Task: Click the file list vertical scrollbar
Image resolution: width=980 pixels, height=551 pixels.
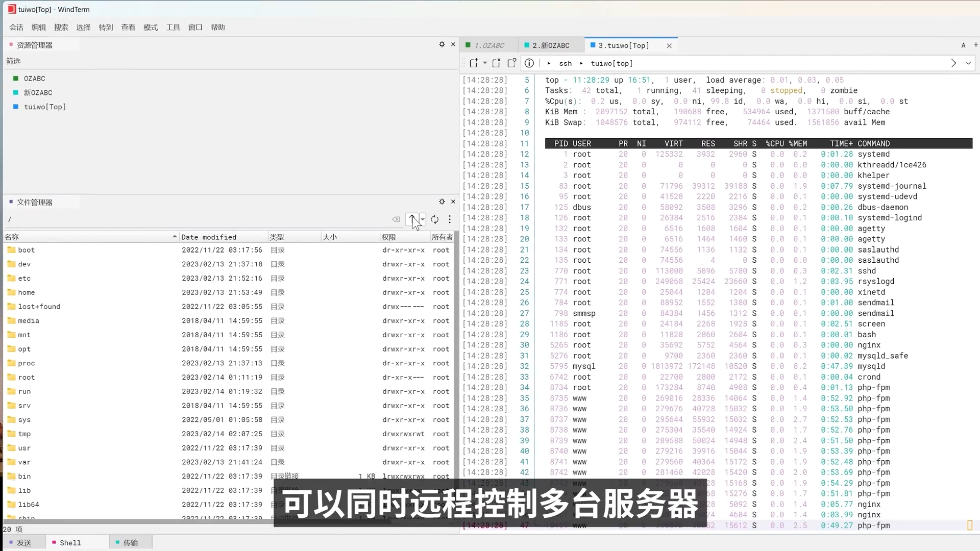Action: tap(456, 357)
